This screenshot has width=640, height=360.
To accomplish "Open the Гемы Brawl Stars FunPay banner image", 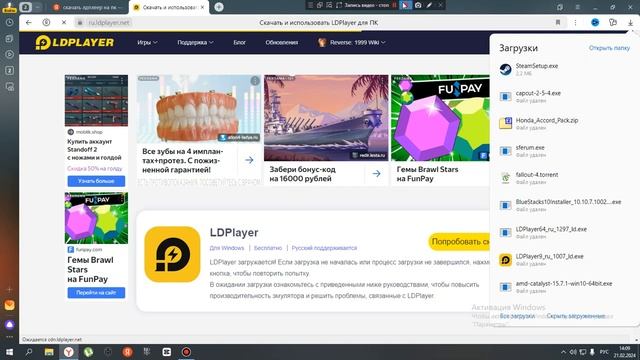I will (96, 218).
